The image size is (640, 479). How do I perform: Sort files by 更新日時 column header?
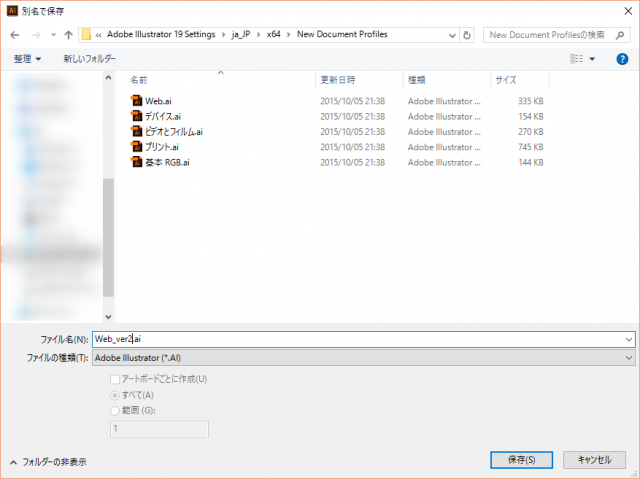click(339, 79)
